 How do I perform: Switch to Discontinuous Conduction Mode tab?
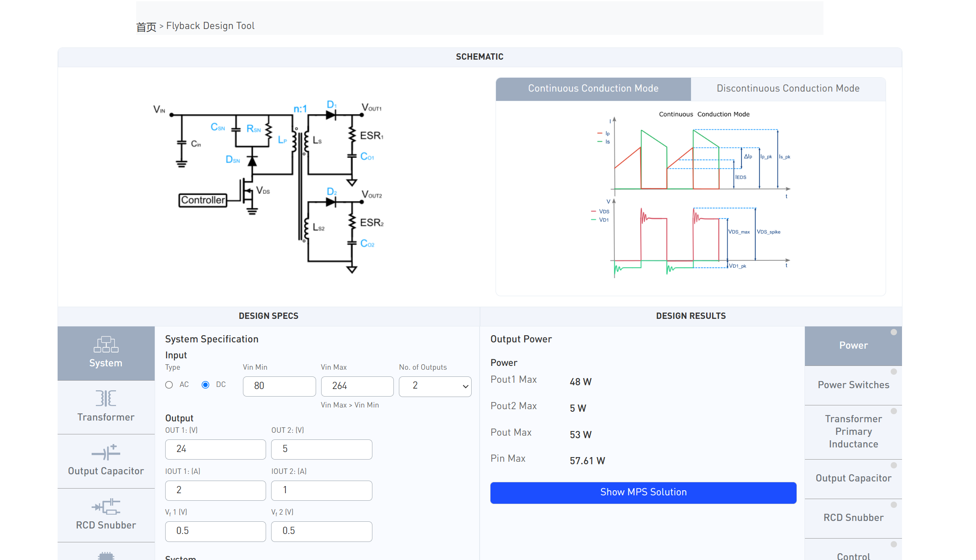(x=788, y=89)
